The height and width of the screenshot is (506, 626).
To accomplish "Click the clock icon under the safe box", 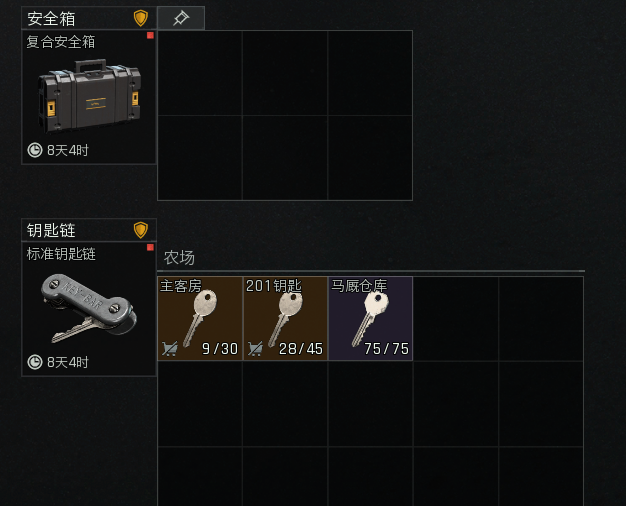I will tap(35, 150).
